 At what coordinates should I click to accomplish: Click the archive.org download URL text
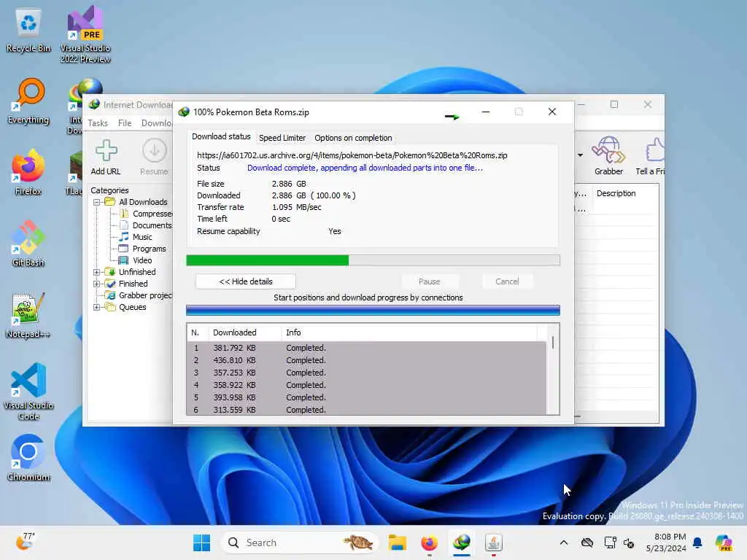[352, 155]
